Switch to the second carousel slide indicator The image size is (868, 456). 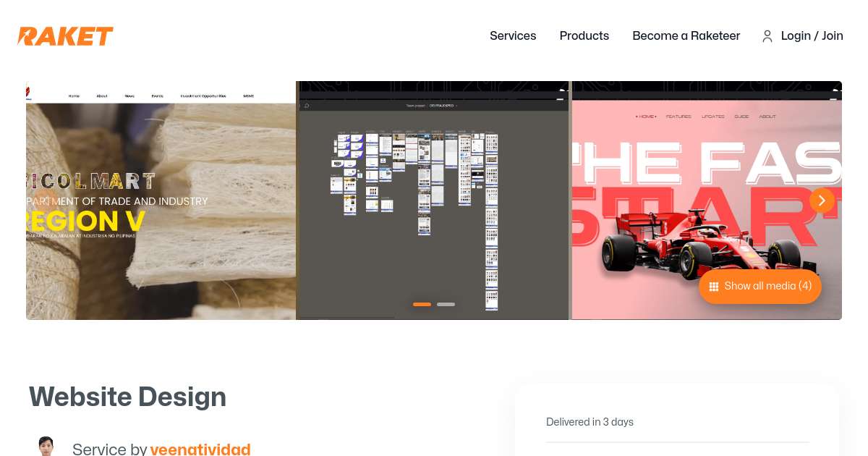click(x=446, y=304)
